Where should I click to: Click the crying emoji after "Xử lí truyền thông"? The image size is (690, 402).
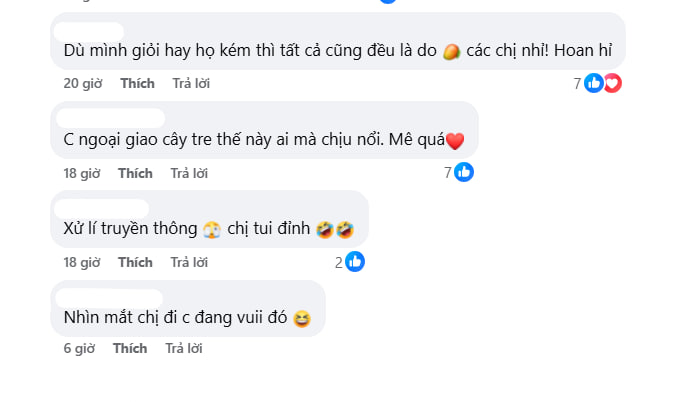coord(211,230)
